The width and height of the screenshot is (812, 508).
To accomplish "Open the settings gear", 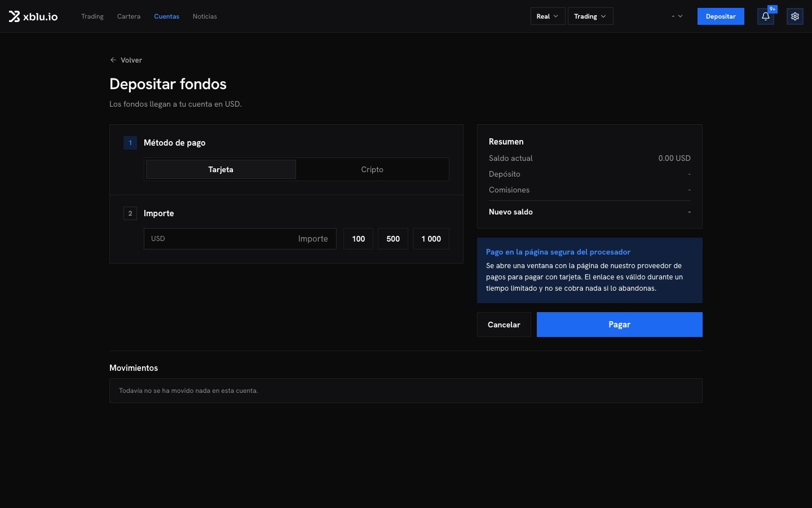I will pos(795,16).
